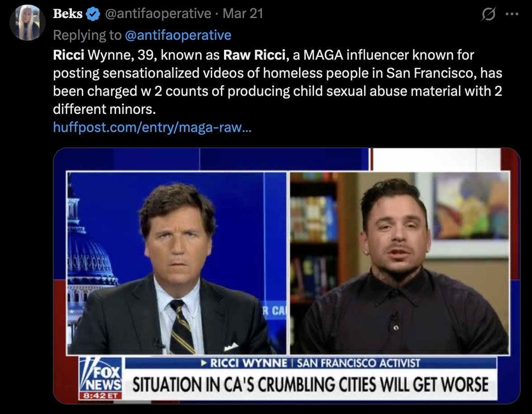The height and width of the screenshot is (414, 532).
Task: Click the bold Ricci word starting the tweet
Action: (x=69, y=55)
